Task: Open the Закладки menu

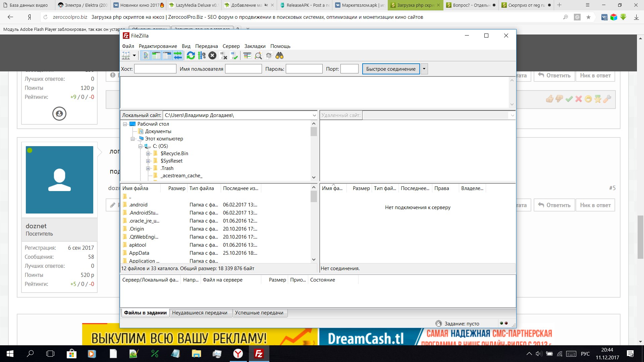Action: pos(255,46)
